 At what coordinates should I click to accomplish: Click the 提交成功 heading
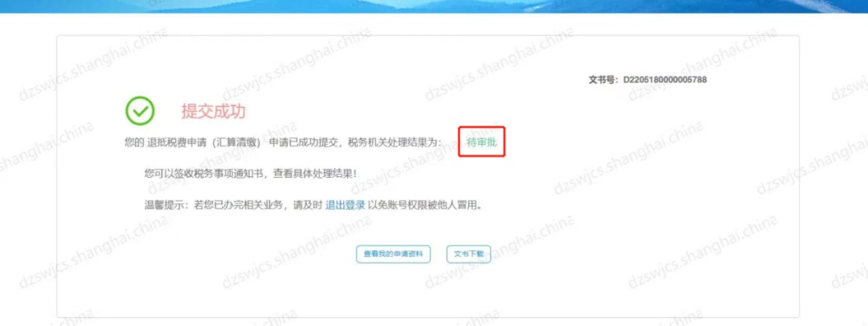tap(213, 111)
